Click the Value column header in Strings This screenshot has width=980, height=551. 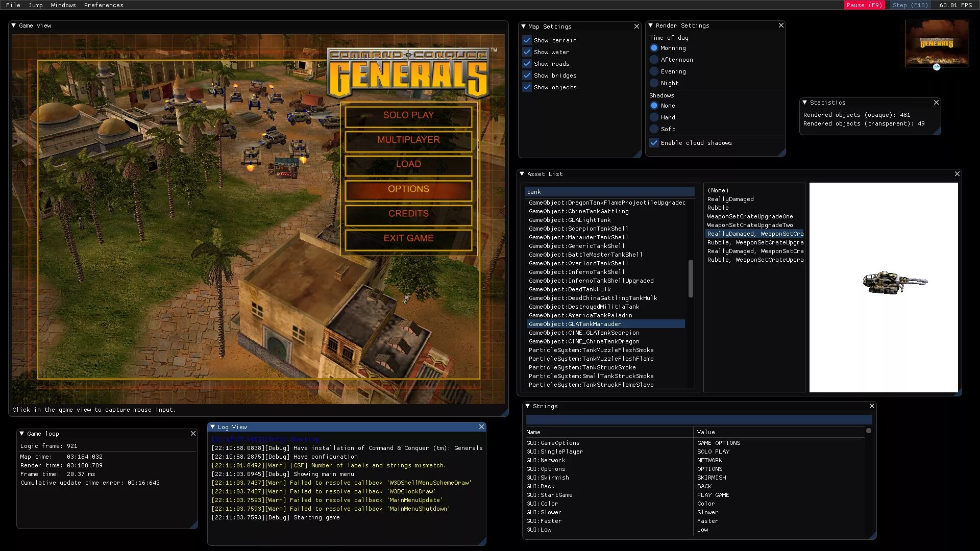click(706, 432)
